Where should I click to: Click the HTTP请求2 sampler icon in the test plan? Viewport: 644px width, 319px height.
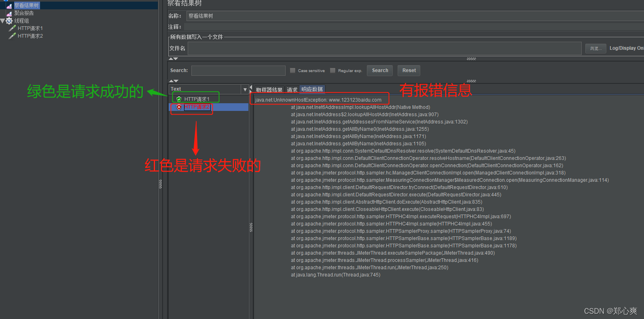point(12,36)
